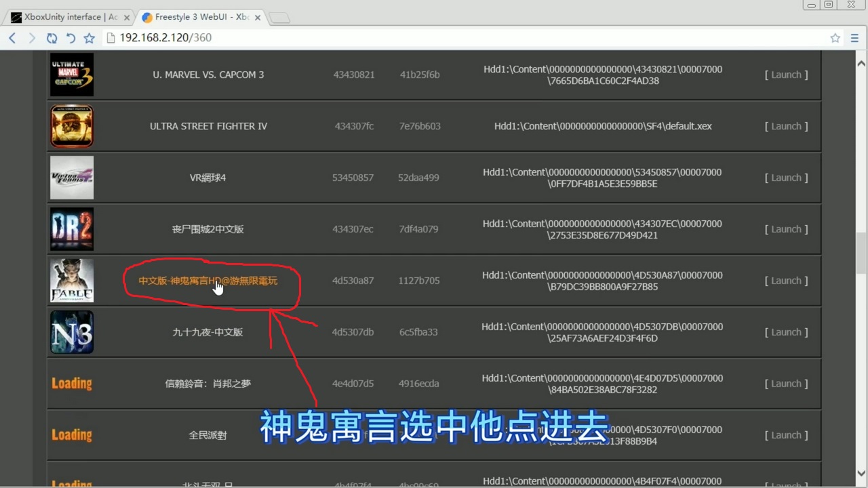868x488 pixels.
Task: Click the browser forward arrow
Action: point(31,38)
